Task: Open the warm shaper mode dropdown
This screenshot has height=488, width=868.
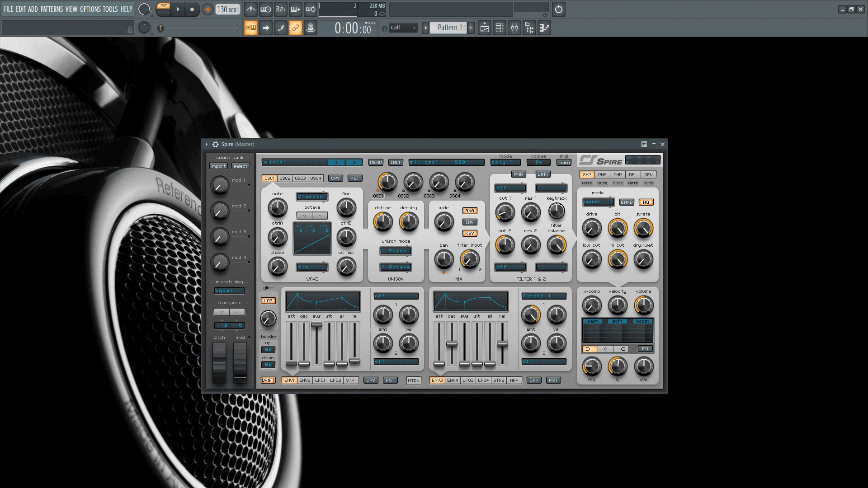Action: coord(599,202)
